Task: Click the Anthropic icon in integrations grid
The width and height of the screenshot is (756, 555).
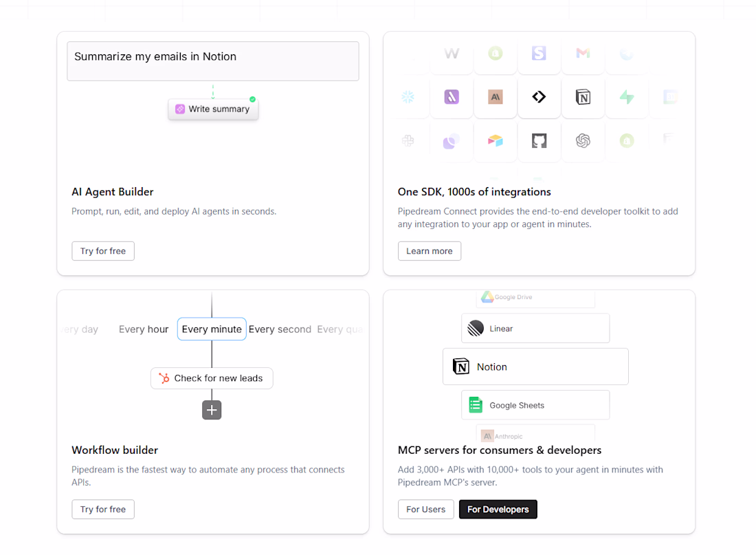Action: click(x=495, y=98)
